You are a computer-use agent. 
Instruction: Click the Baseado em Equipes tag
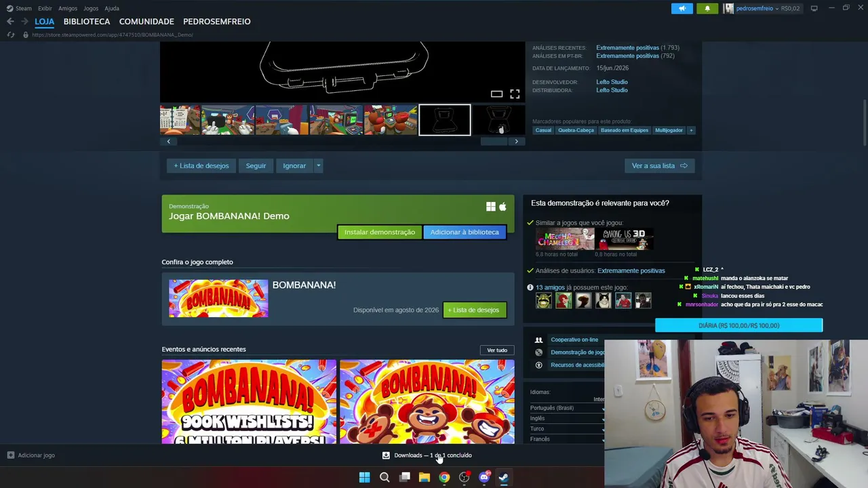pyautogui.click(x=625, y=130)
